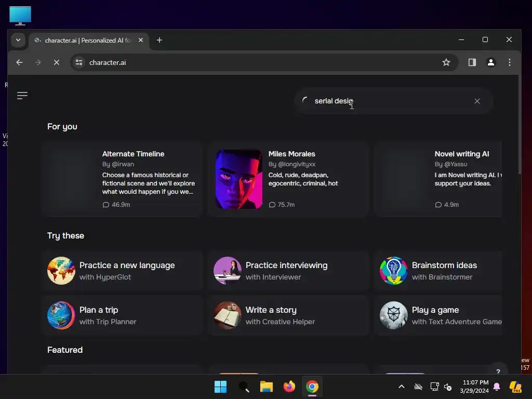Screen dimensions: 532x399
Task: Click the Interviewer avatar icon
Action: (x=228, y=271)
